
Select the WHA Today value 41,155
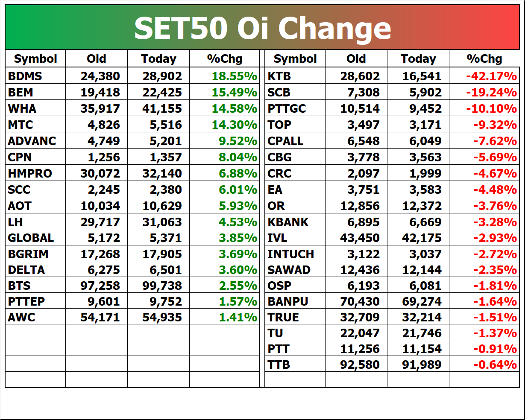tap(158, 108)
